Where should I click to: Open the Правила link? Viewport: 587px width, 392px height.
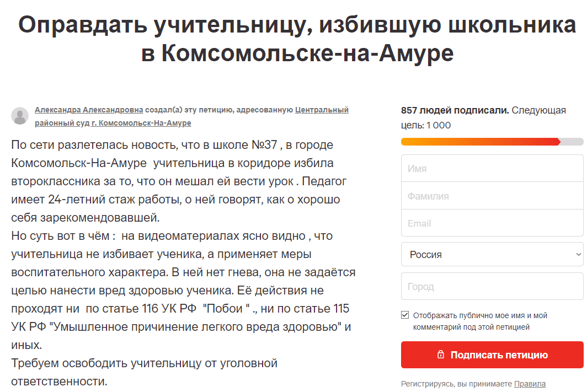(x=530, y=384)
